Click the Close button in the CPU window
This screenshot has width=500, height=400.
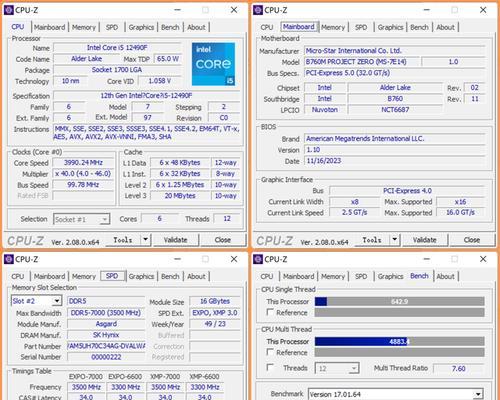[x=223, y=240]
